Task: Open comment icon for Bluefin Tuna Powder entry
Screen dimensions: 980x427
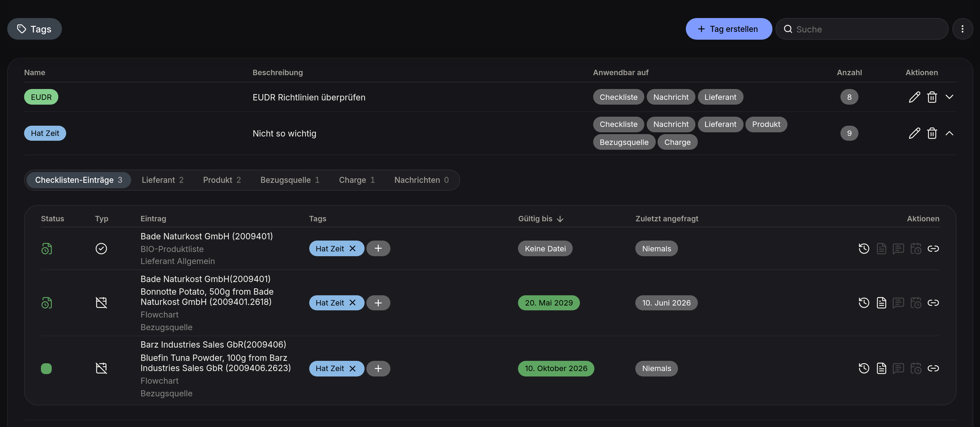Action: click(x=898, y=368)
